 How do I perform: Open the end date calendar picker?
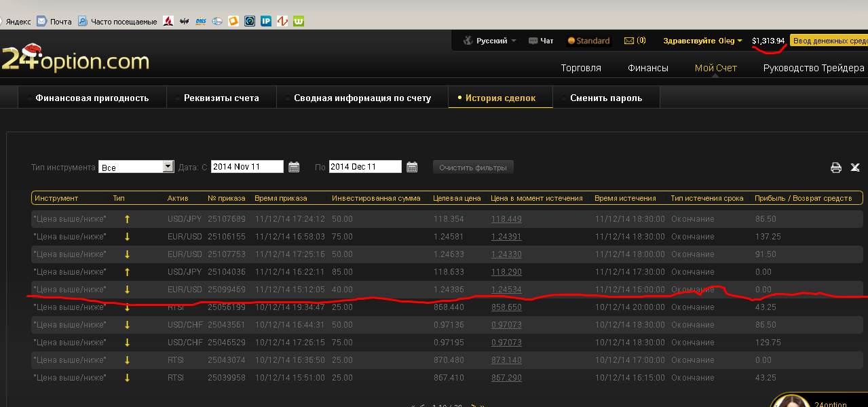(412, 167)
